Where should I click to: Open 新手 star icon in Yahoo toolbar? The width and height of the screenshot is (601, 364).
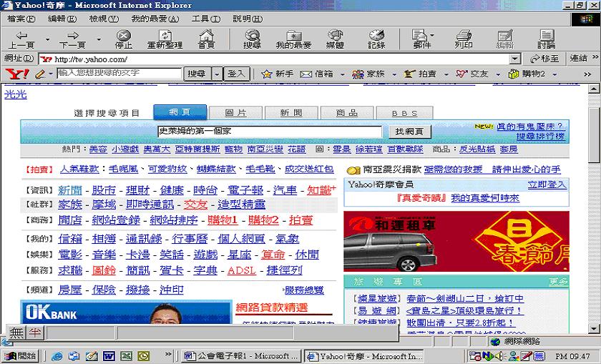(x=277, y=74)
